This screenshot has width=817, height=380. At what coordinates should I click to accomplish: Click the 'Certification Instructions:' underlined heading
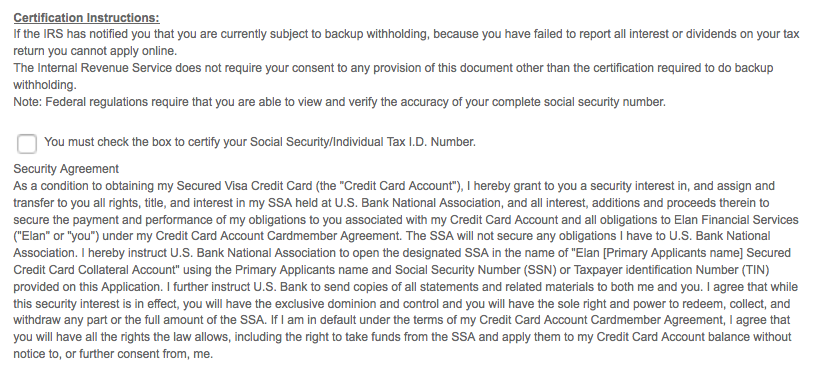pos(86,18)
